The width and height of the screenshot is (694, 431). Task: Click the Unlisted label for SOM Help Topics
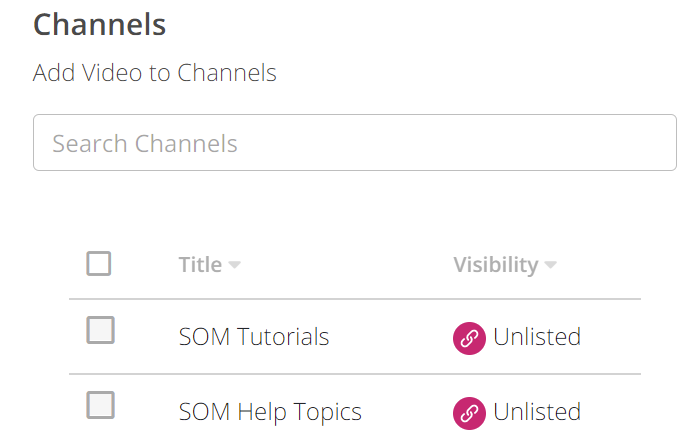537,412
